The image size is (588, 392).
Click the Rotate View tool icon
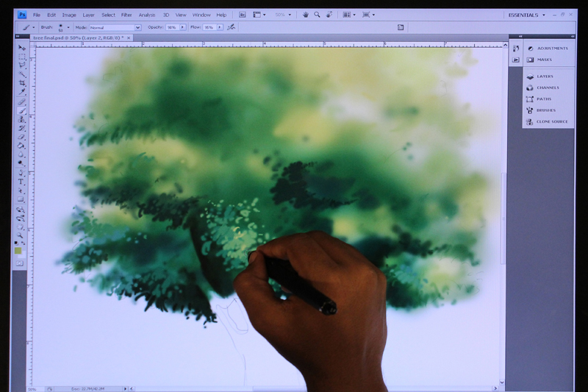point(329,15)
